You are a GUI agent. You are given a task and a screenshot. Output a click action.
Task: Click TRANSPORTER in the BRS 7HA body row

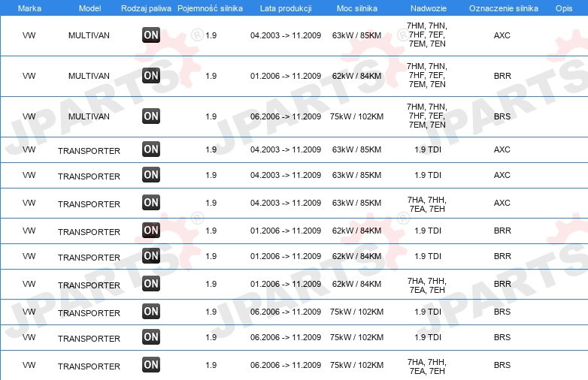click(x=89, y=366)
